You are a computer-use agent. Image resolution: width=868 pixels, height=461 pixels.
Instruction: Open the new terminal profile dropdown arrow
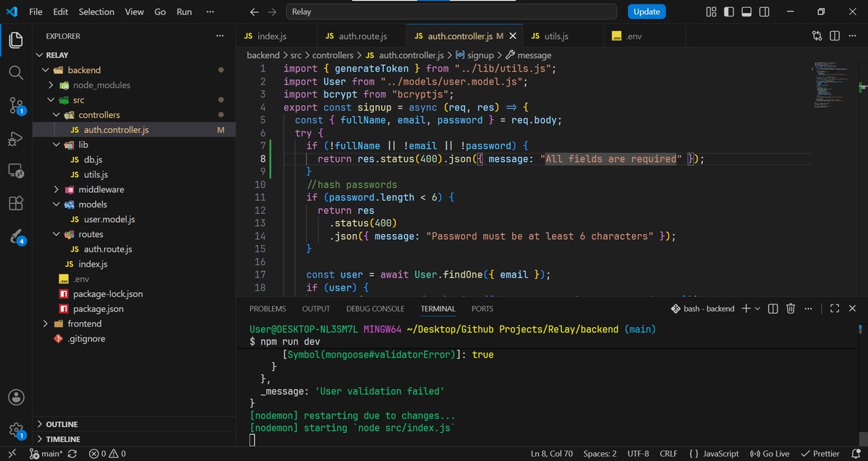click(x=757, y=309)
